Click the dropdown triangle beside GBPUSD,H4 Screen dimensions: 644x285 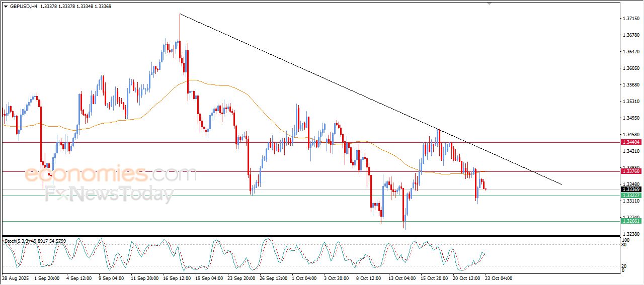click(x=6, y=7)
